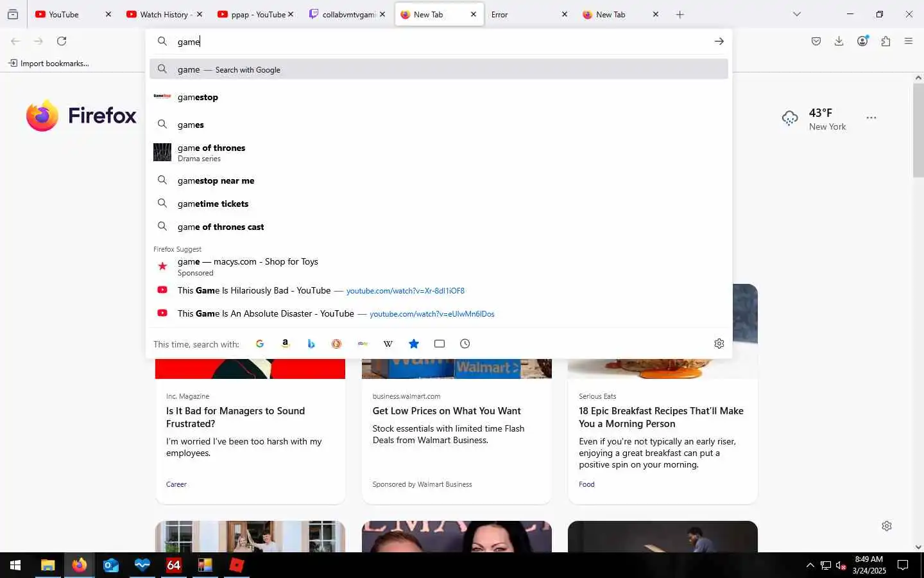Show hidden system tray icons chevron
The image size is (924, 578).
coord(810,565)
